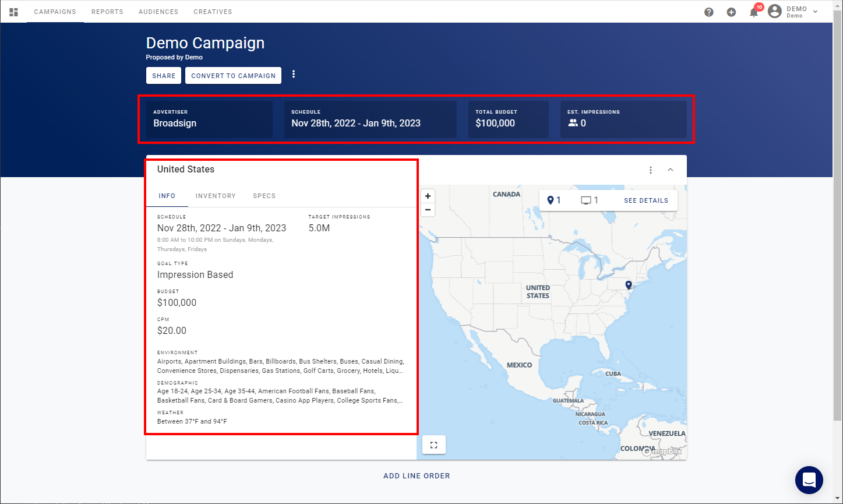Click the user avatar icon
This screenshot has width=843, height=504.
tap(774, 11)
